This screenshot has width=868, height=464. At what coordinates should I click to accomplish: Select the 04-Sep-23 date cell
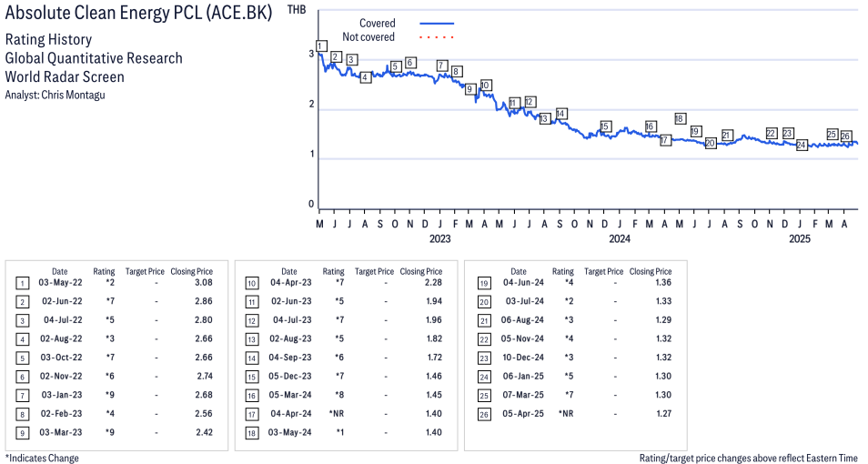(x=290, y=358)
